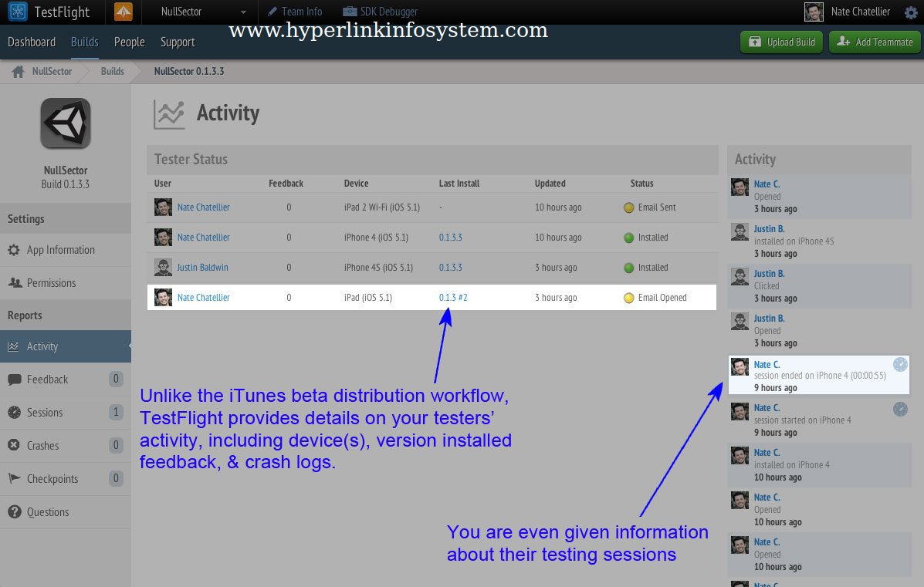Open Permissions settings
Image resolution: width=924 pixels, height=587 pixels.
[x=66, y=282]
